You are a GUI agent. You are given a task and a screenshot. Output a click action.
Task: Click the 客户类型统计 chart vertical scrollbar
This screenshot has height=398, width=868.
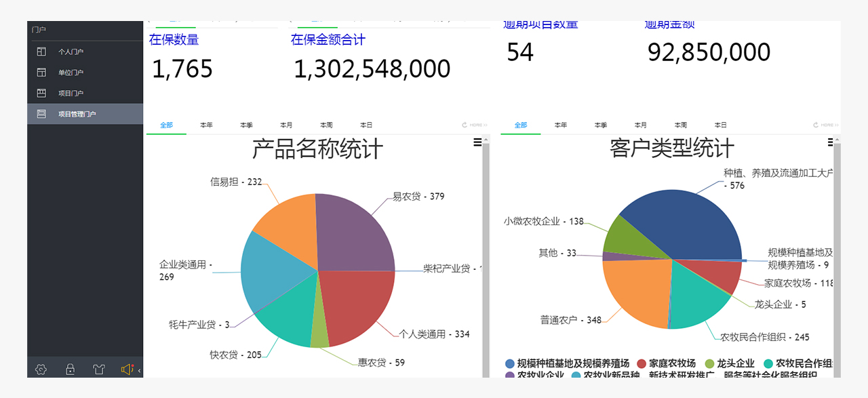pyautogui.click(x=837, y=258)
